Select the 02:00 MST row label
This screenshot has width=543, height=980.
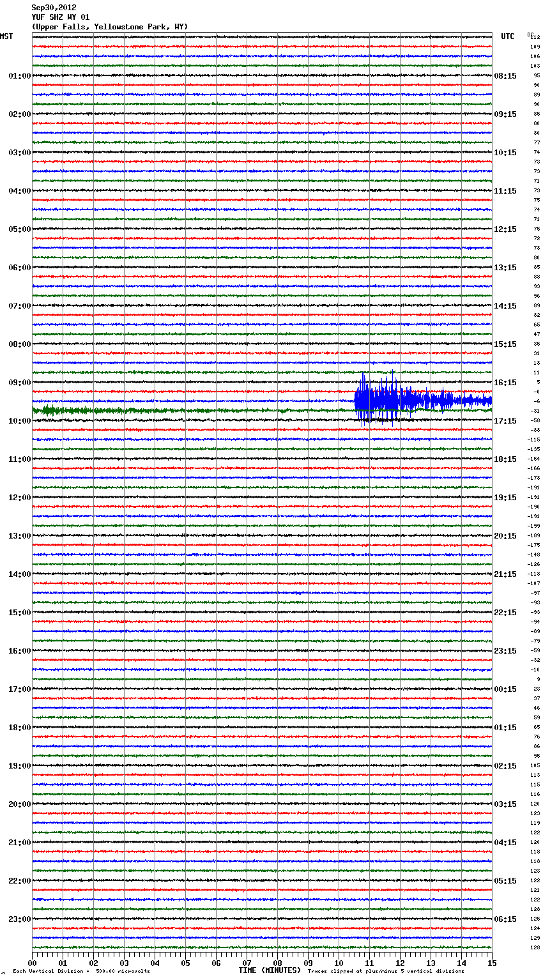[20, 114]
